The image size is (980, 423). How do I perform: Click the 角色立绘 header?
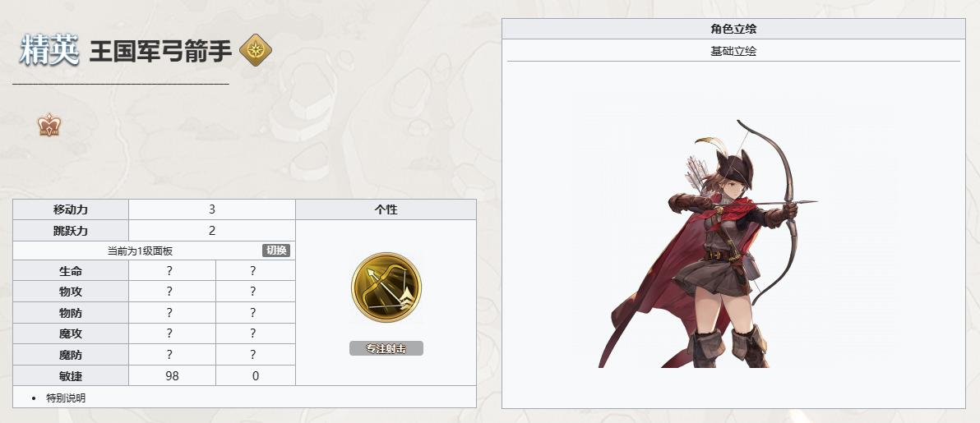click(733, 29)
